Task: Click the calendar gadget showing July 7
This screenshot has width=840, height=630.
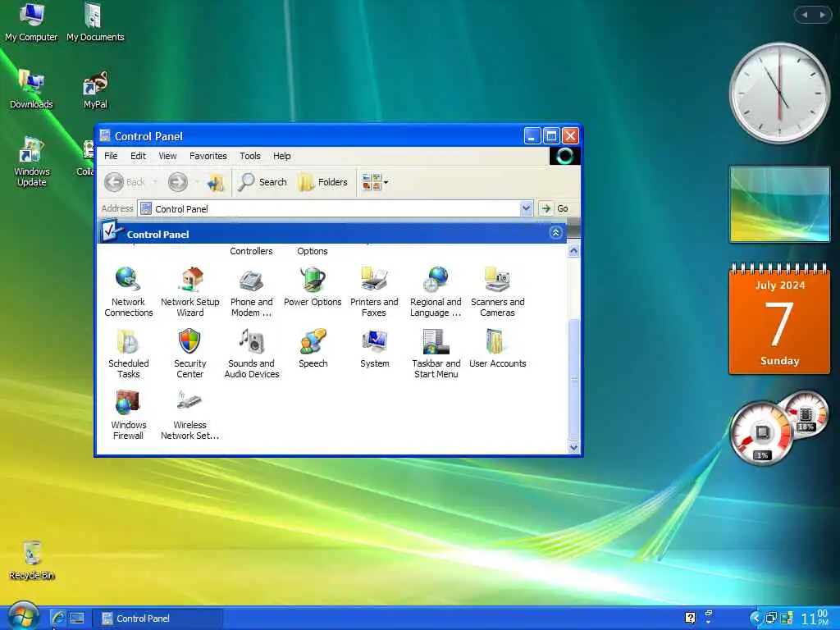Action: click(x=780, y=318)
